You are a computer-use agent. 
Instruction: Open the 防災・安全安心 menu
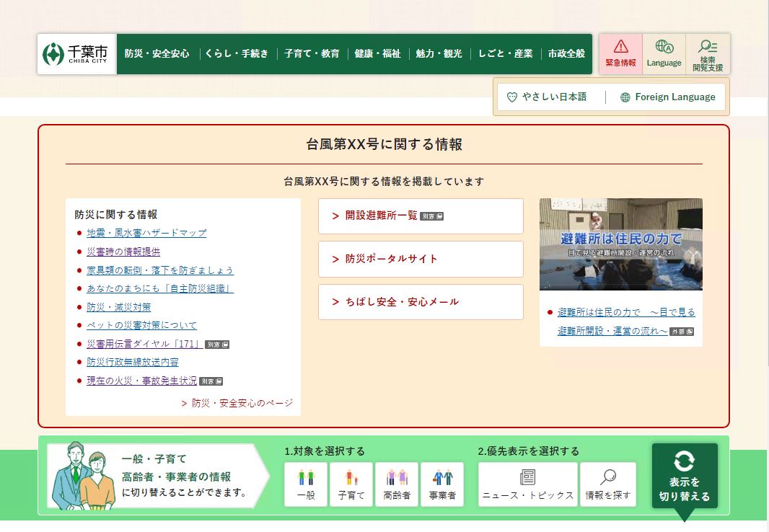157,54
